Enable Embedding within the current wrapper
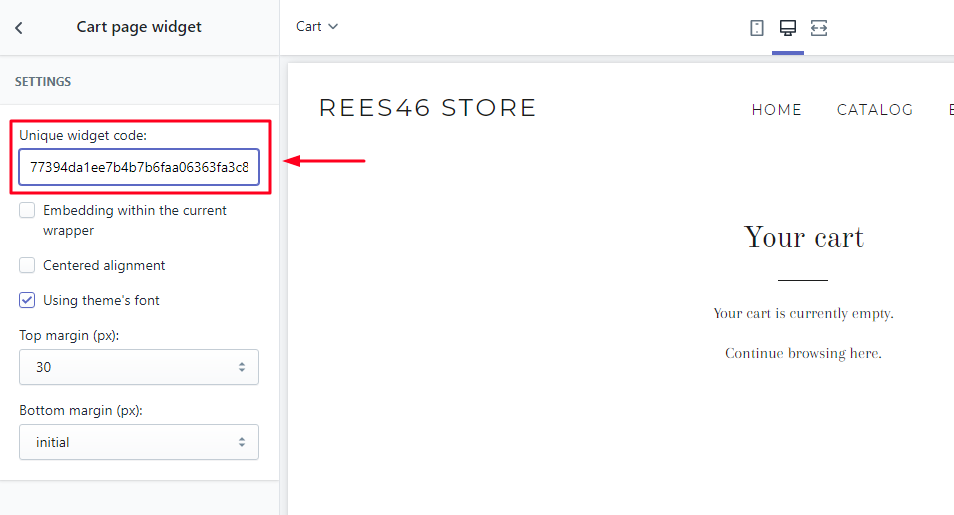The image size is (954, 515). pos(27,211)
